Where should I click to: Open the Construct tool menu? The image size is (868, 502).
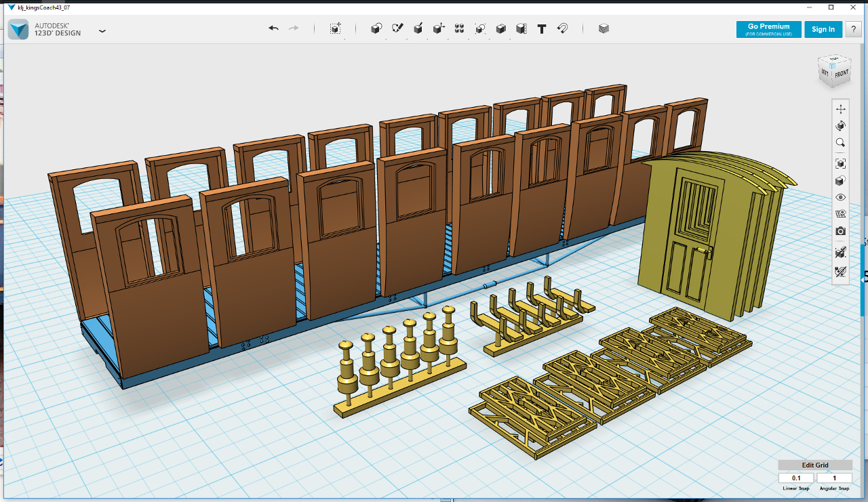418,28
